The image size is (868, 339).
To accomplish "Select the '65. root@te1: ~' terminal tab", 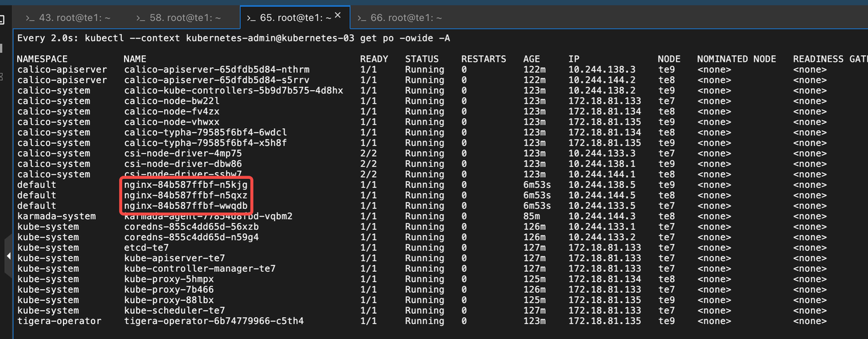I will [x=295, y=17].
